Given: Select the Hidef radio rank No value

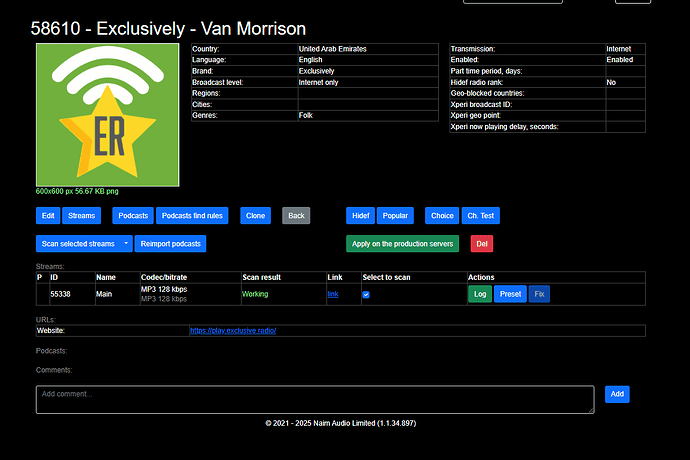Looking at the screenshot, I should pyautogui.click(x=611, y=82).
